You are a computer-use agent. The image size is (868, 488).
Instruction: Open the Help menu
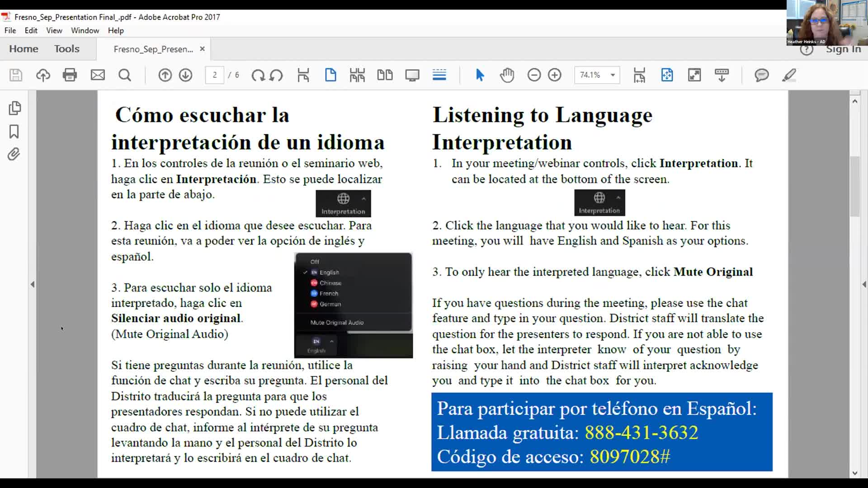pos(116,30)
